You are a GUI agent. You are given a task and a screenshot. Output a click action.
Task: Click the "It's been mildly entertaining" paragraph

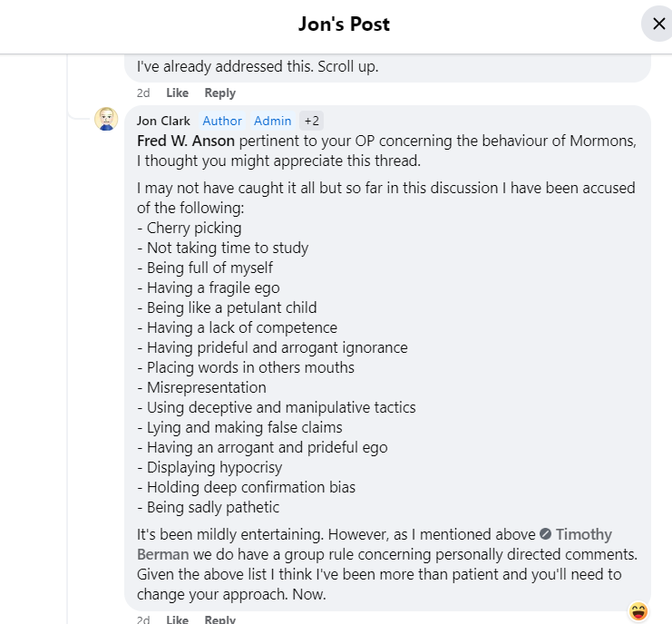387,564
